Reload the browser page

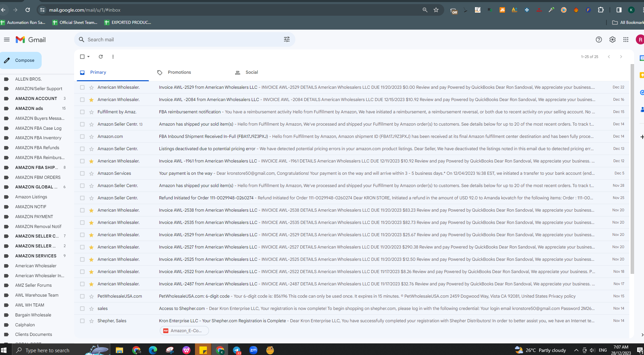(28, 10)
